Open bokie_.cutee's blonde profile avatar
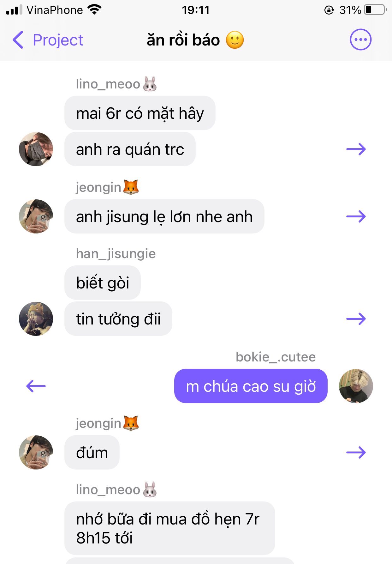Screen dimensions: 392x564 [356, 386]
